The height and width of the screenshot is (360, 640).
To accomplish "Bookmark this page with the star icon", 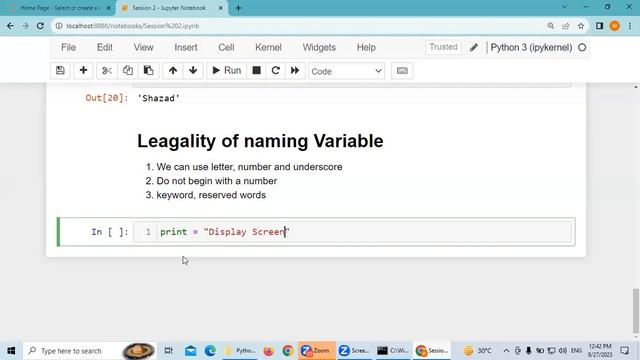I will (581, 26).
